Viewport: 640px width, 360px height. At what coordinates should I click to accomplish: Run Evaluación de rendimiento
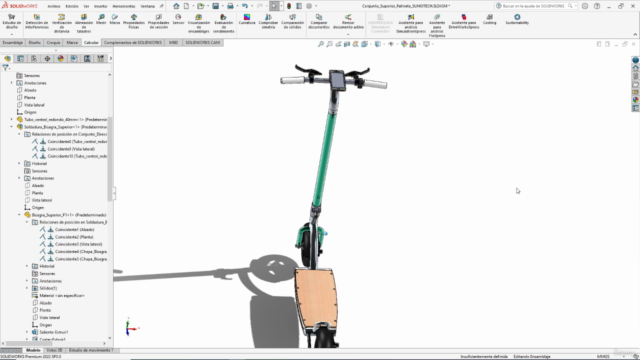pos(224,23)
